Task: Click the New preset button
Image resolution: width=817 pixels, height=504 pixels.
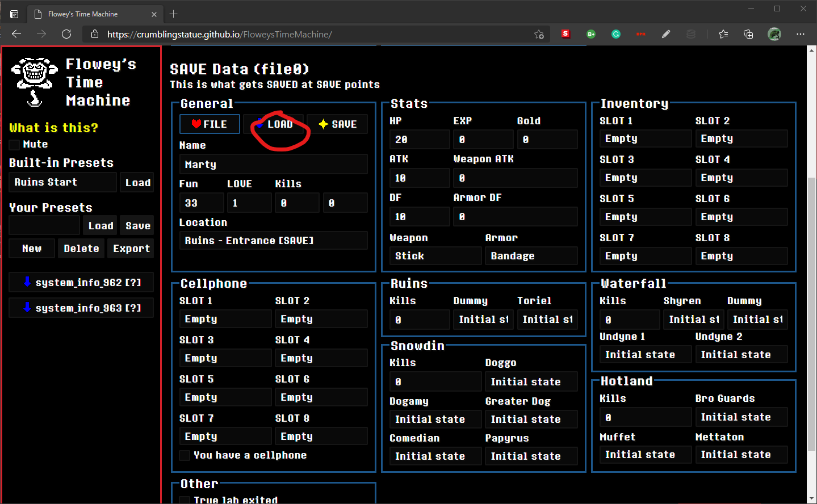Action: coord(32,249)
